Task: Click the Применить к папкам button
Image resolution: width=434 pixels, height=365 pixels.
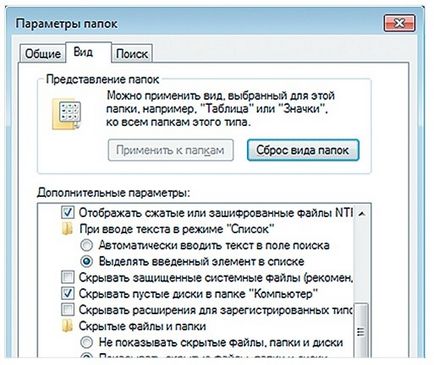Action: tap(170, 150)
